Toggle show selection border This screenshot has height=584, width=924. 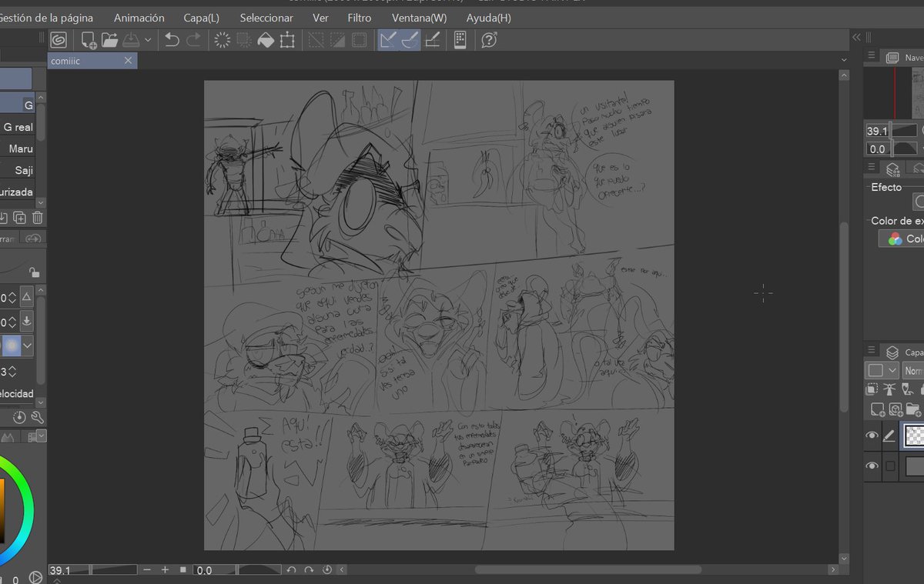point(359,40)
